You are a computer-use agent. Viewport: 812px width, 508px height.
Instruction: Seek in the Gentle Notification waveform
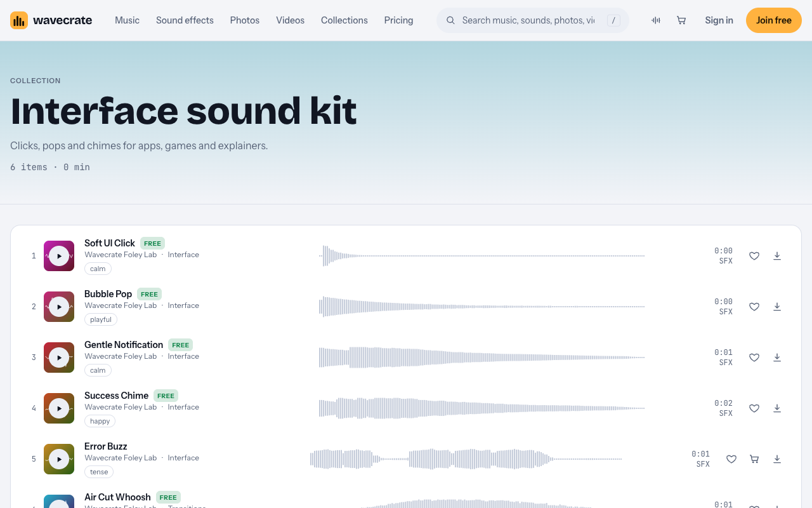[481, 358]
